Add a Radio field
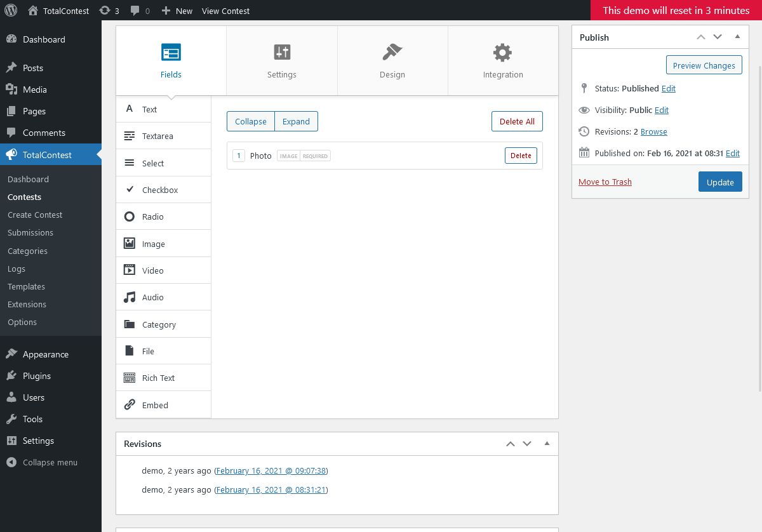This screenshot has width=762, height=532. (x=163, y=216)
